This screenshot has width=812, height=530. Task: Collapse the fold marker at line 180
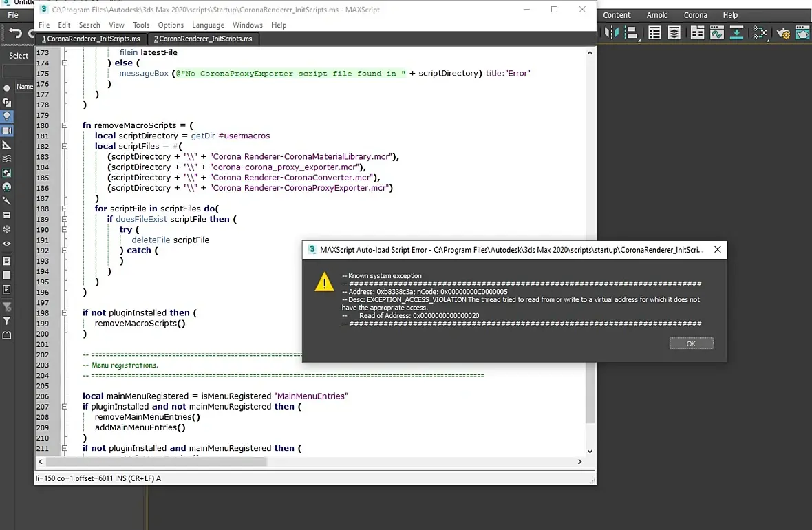click(65, 125)
